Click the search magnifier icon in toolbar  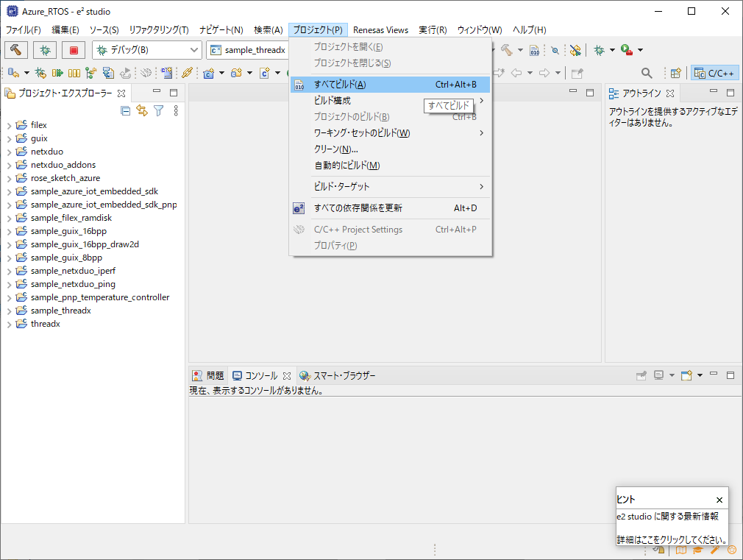647,73
